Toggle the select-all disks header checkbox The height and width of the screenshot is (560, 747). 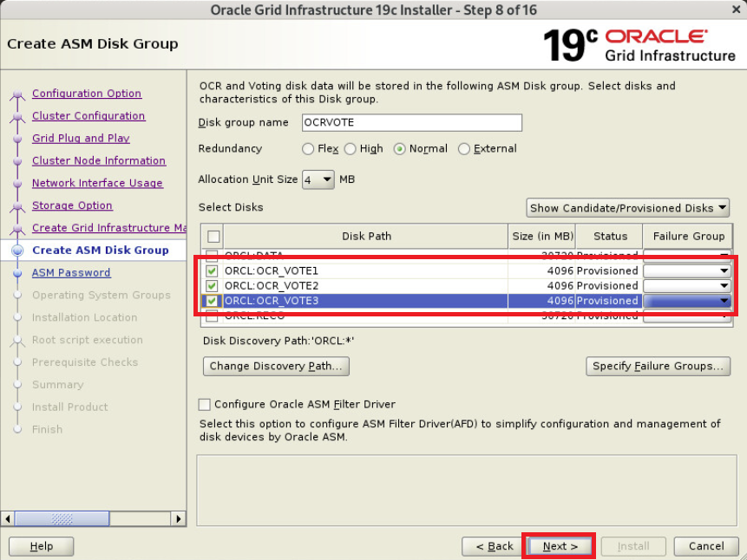click(213, 236)
